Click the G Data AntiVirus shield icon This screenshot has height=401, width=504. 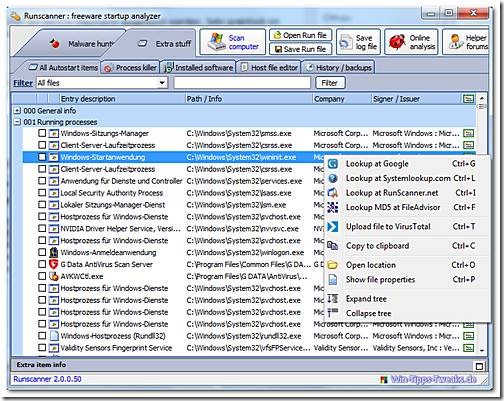[x=53, y=264]
